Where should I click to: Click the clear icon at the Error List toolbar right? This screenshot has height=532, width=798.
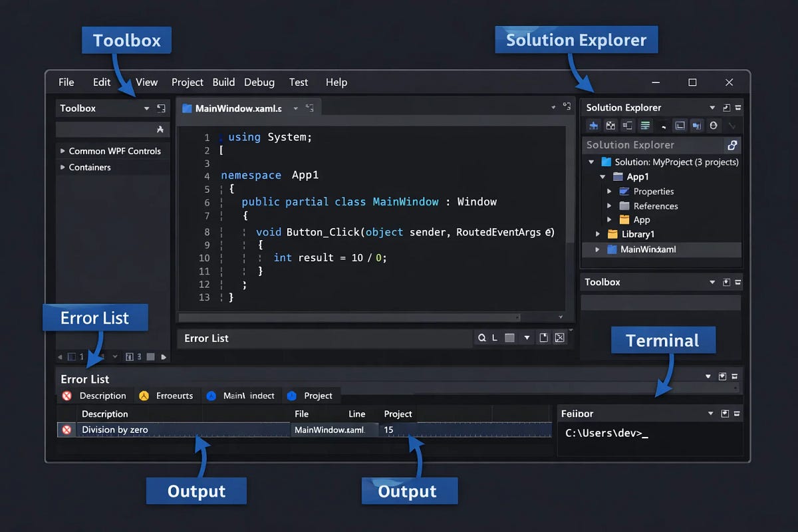click(x=560, y=338)
